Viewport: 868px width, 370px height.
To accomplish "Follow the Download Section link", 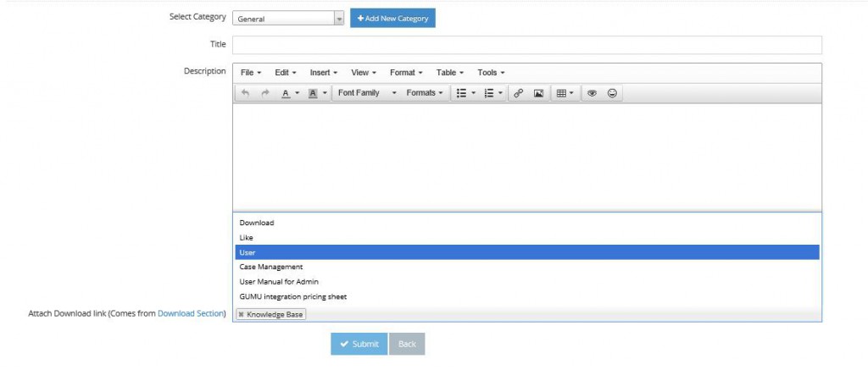I will (x=190, y=314).
